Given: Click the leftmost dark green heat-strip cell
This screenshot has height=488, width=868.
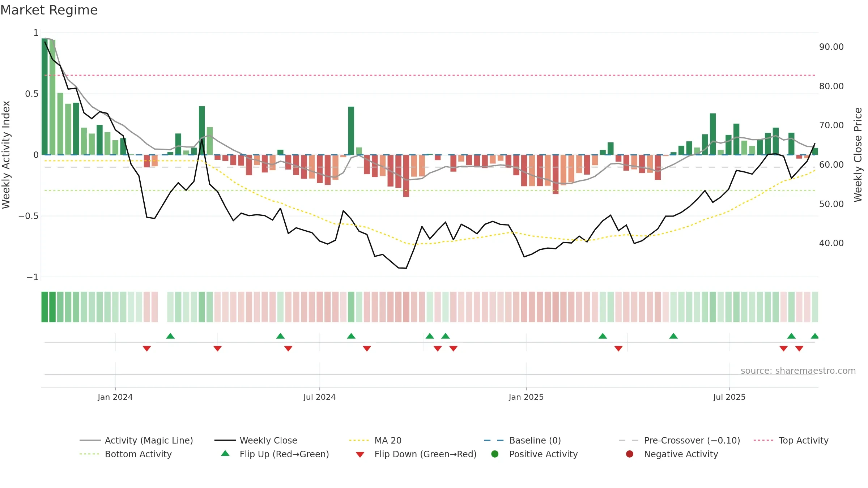Looking at the screenshot, I should (44, 307).
